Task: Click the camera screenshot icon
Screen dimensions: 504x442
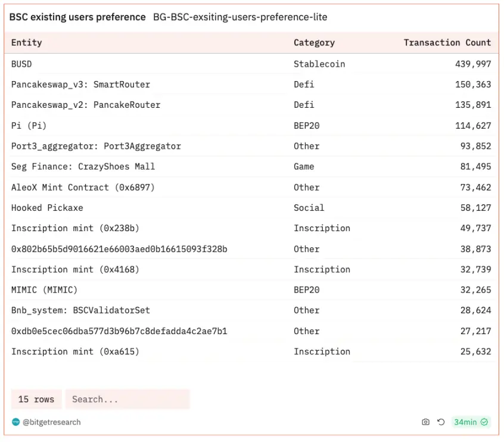Action: pos(425,422)
